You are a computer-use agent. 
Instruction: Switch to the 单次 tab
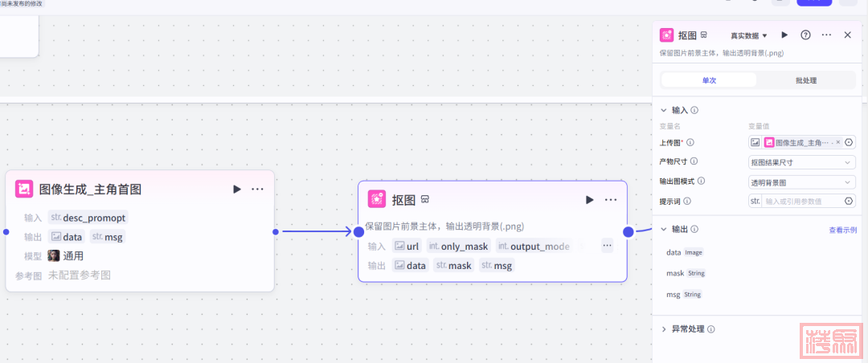708,80
